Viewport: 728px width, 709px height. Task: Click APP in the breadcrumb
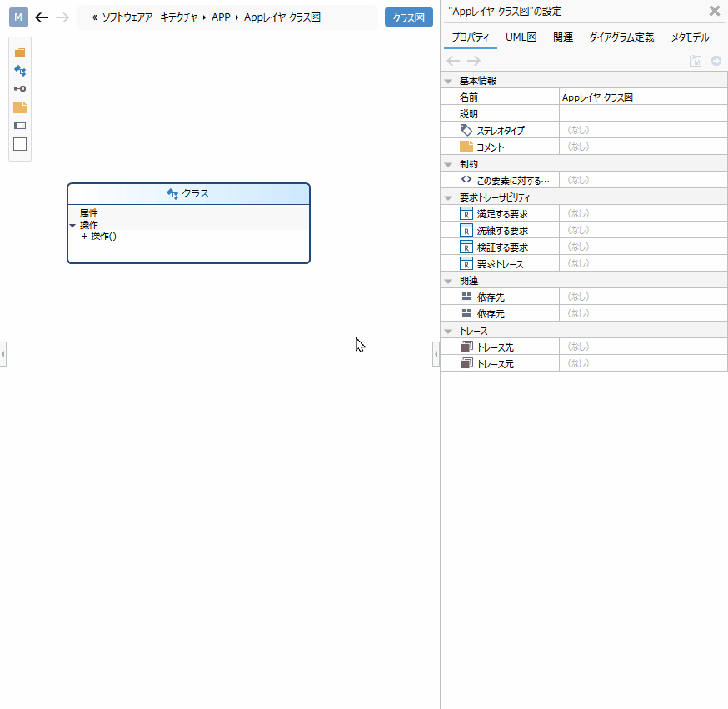click(x=221, y=17)
